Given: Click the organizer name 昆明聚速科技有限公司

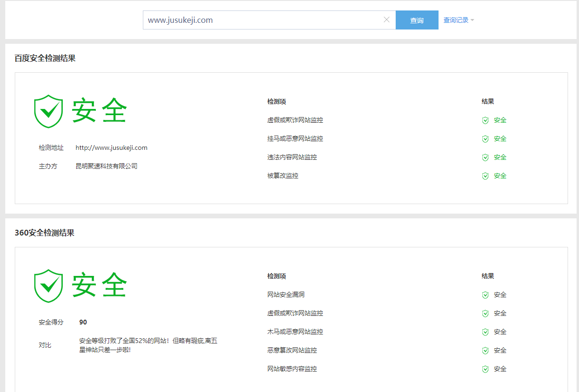Looking at the screenshot, I should (x=107, y=166).
